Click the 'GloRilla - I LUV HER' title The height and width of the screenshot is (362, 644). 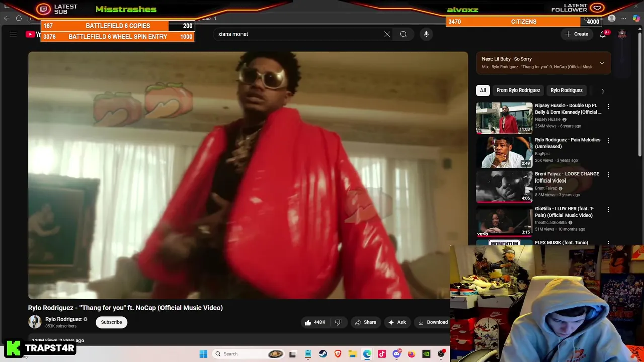tap(564, 212)
